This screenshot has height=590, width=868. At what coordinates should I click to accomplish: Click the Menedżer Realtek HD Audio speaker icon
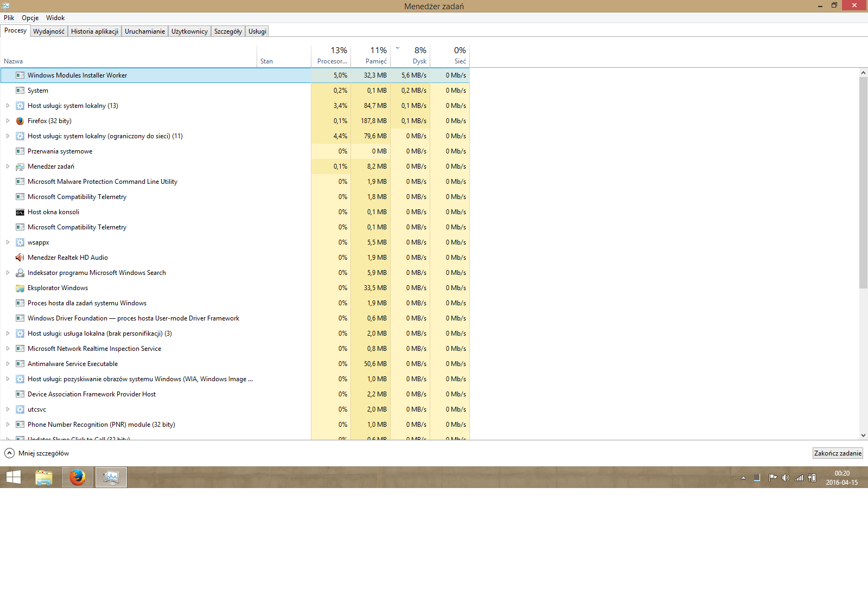20,258
